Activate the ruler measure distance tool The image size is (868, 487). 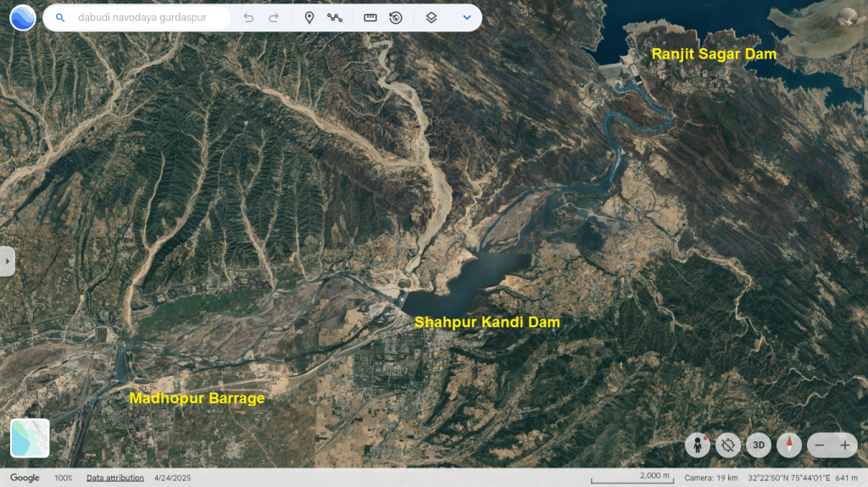(x=370, y=18)
